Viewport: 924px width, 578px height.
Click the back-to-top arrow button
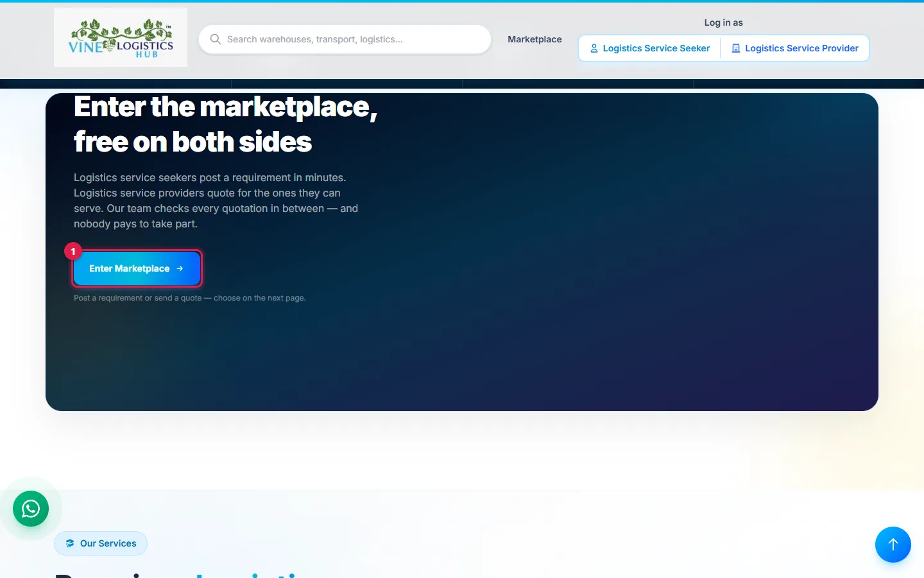pos(893,545)
